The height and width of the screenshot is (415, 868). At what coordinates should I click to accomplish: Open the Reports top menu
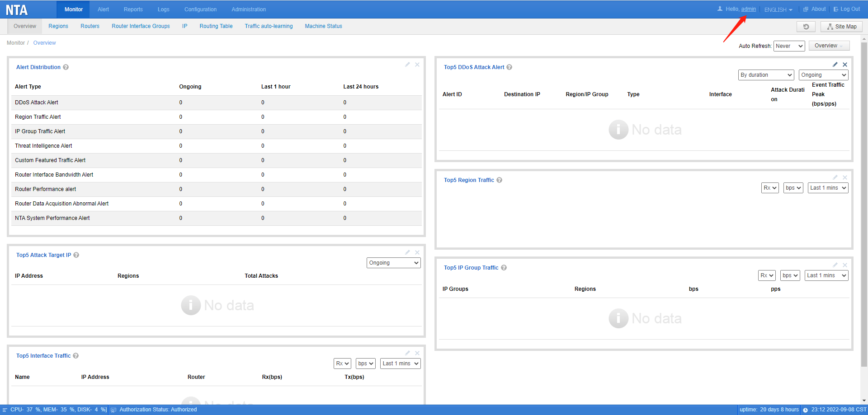[133, 9]
